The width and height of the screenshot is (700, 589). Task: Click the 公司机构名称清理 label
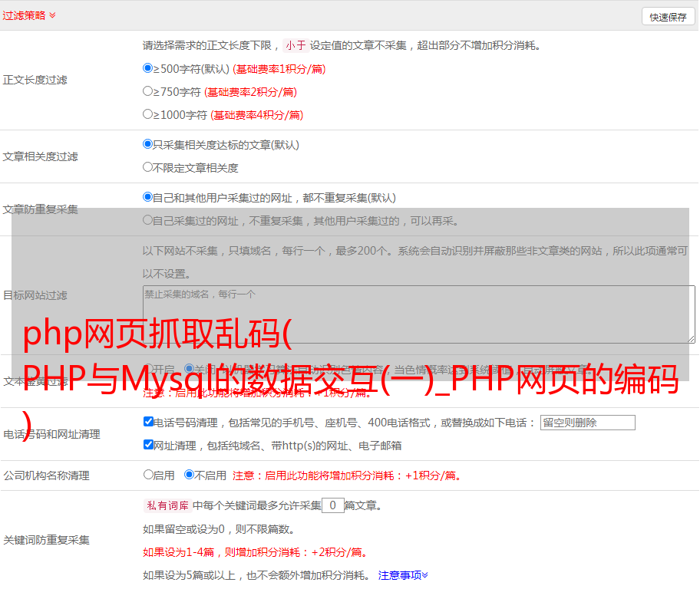[46, 475]
